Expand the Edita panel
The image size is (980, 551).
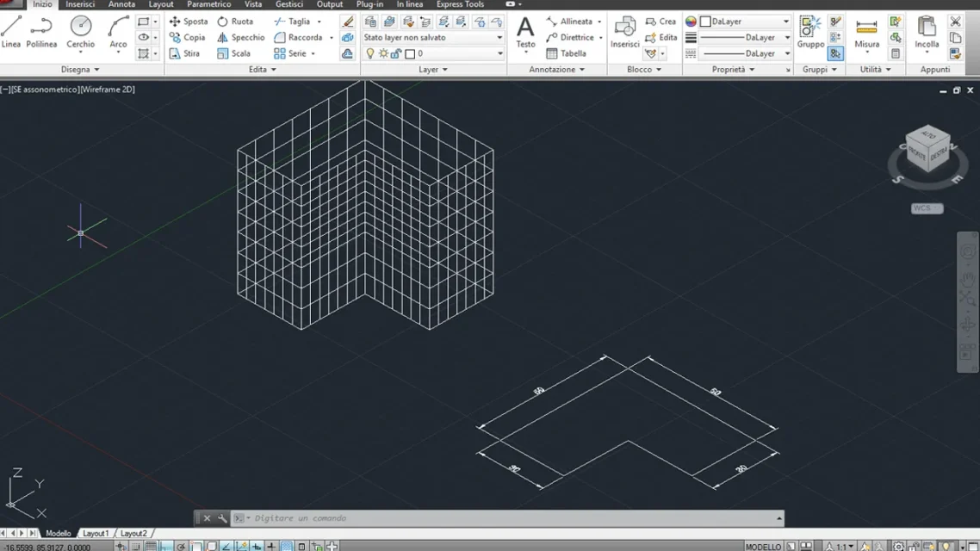(262, 70)
